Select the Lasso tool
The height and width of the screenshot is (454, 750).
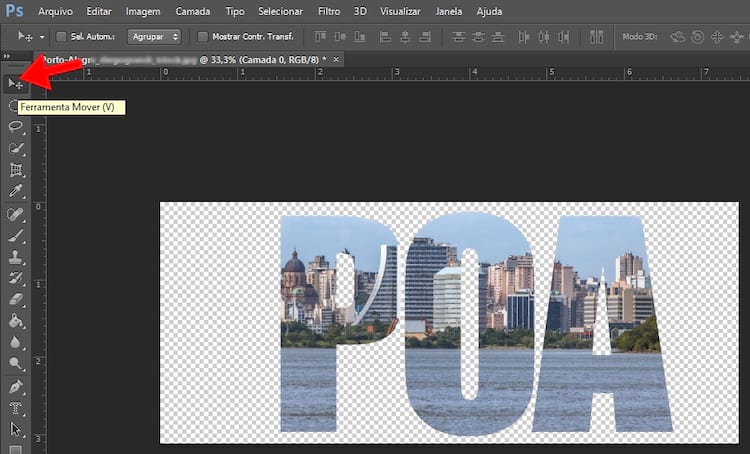pyautogui.click(x=16, y=127)
